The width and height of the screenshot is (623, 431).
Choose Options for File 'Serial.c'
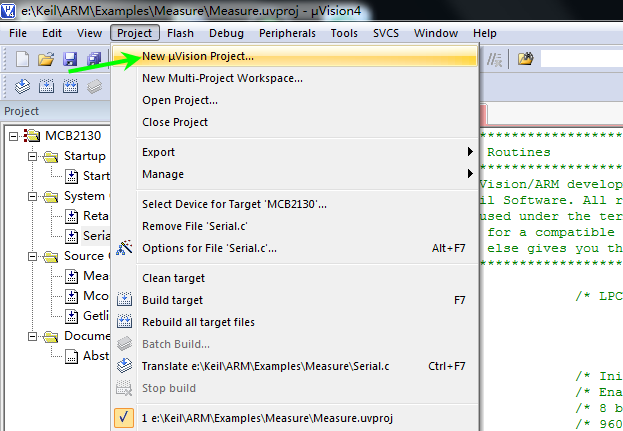click(x=295, y=248)
